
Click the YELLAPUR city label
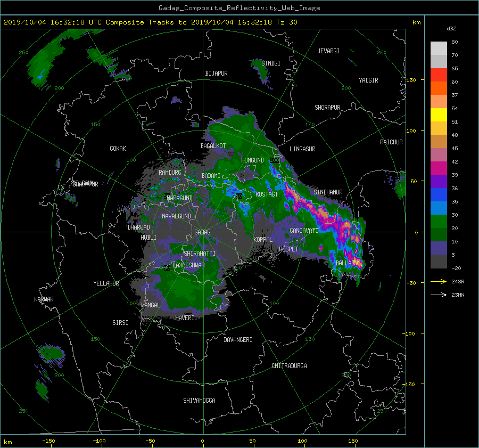coord(106,283)
